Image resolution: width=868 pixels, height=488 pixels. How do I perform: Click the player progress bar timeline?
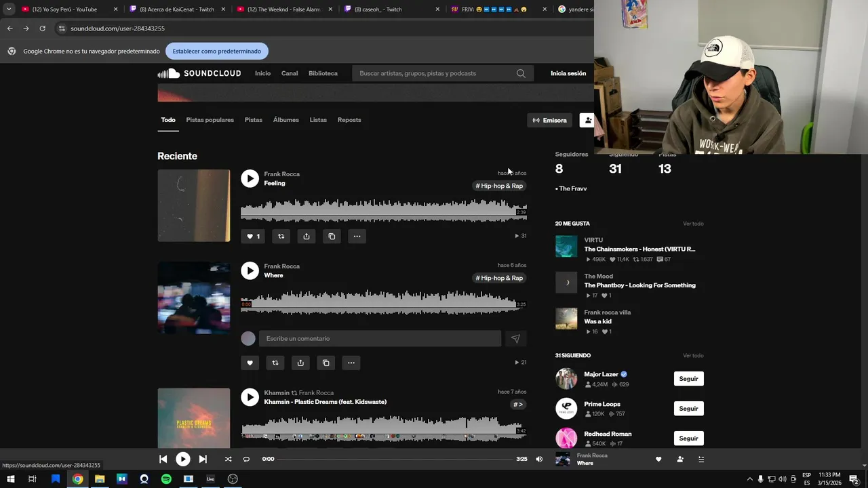tap(395, 459)
